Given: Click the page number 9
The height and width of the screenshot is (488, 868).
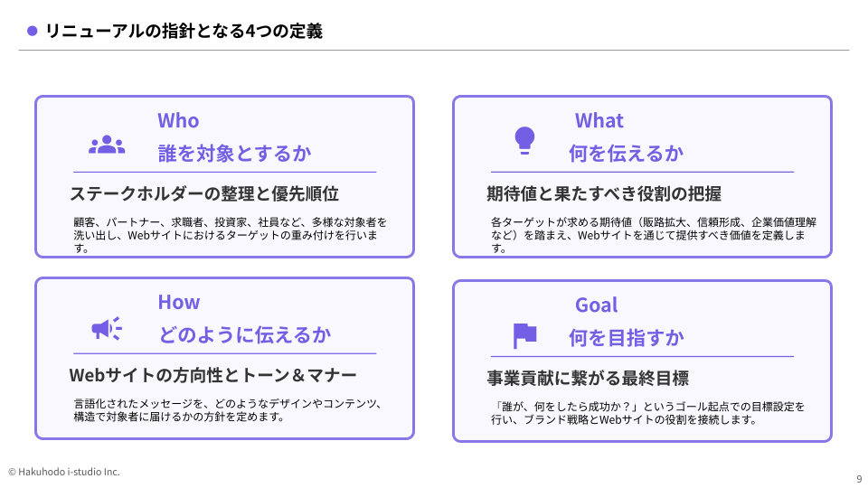Looking at the screenshot, I should (859, 479).
